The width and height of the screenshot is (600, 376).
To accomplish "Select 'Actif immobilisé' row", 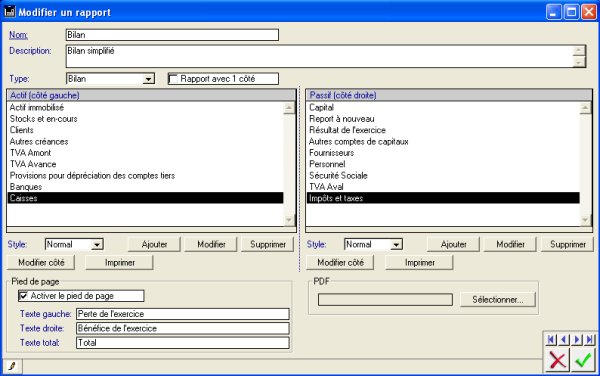I will tap(145, 107).
